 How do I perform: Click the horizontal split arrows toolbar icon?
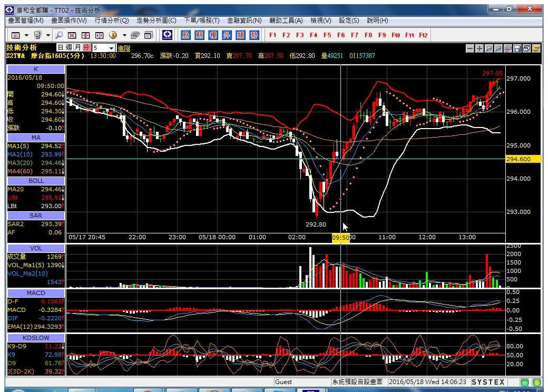[99, 35]
